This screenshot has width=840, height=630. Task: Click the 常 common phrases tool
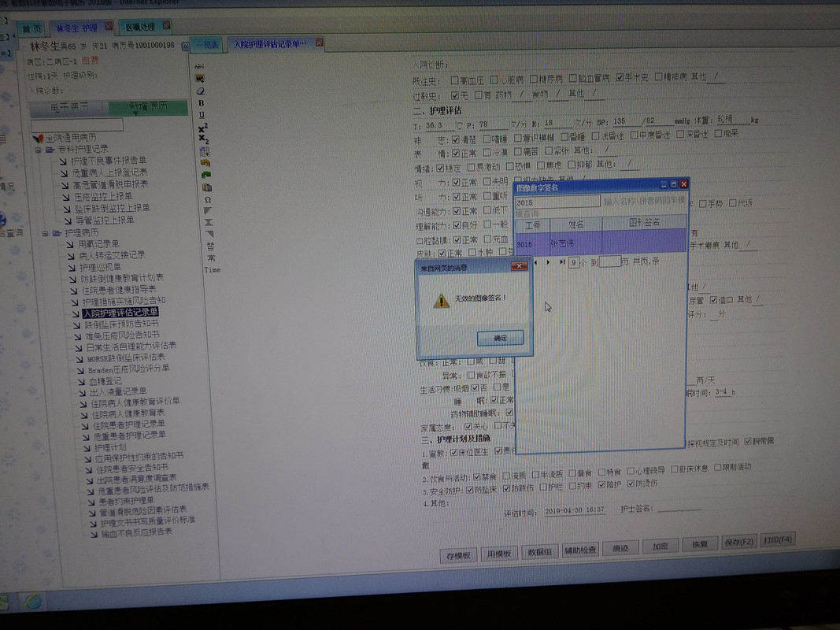pos(211,258)
